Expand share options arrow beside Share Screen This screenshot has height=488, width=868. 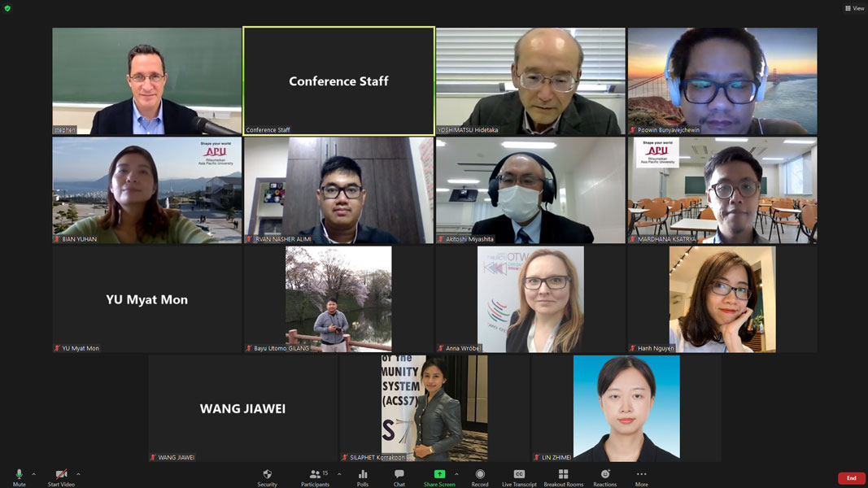pos(456,474)
